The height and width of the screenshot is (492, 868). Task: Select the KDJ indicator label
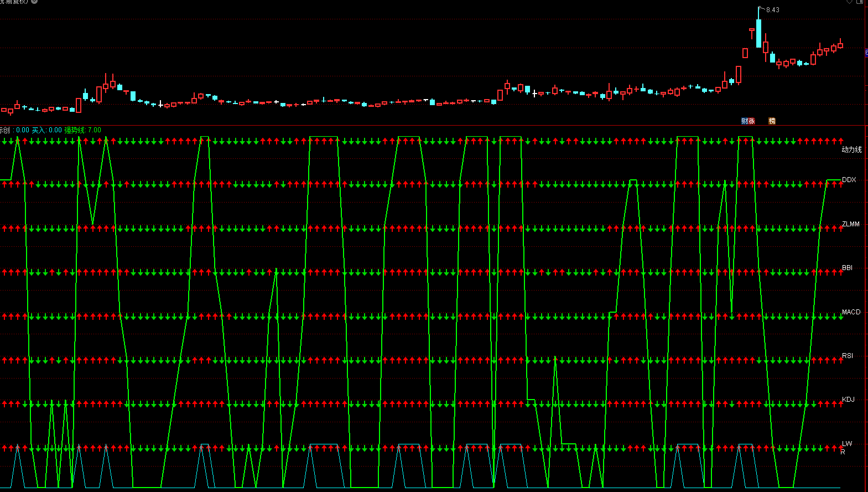tap(848, 400)
